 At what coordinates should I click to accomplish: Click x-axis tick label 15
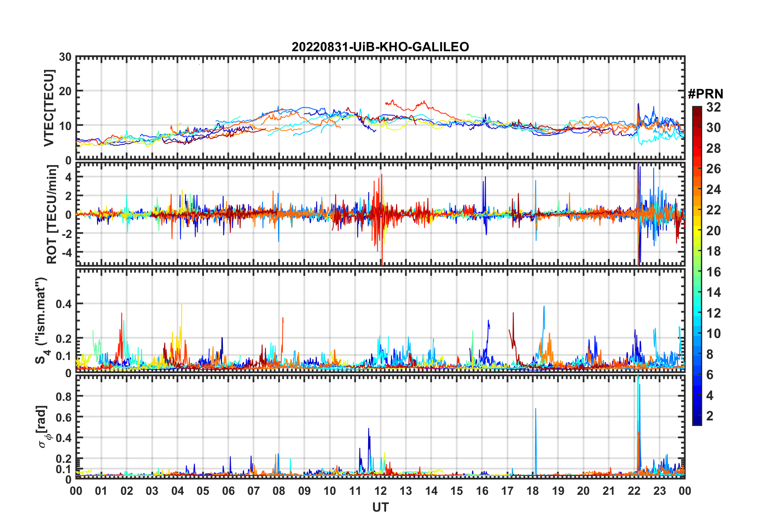click(x=457, y=491)
